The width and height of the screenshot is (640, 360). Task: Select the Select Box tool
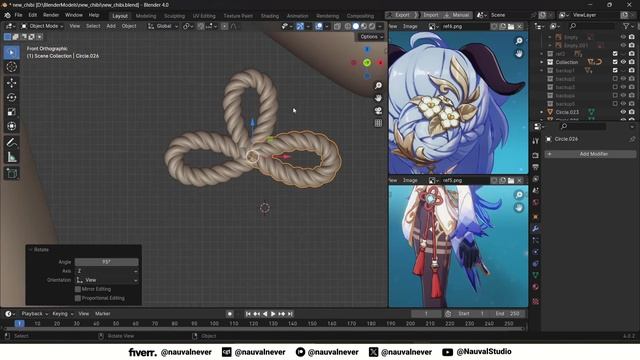click(11, 53)
